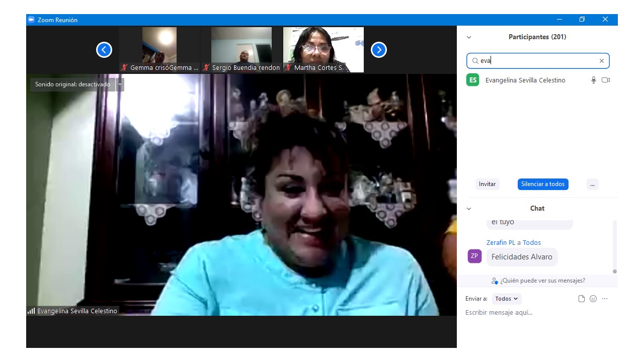Click the Felicidades Alvaro chat message

coord(522,256)
